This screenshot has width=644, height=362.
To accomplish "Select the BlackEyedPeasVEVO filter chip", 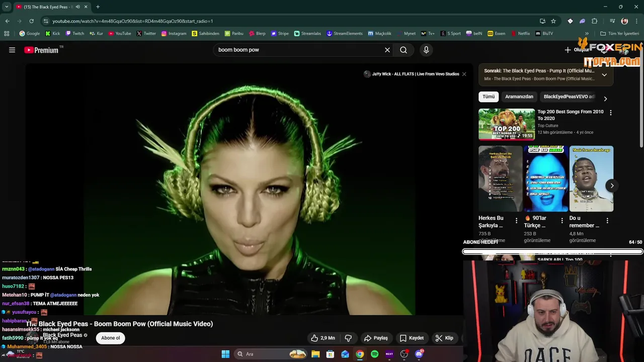I will coord(569,97).
